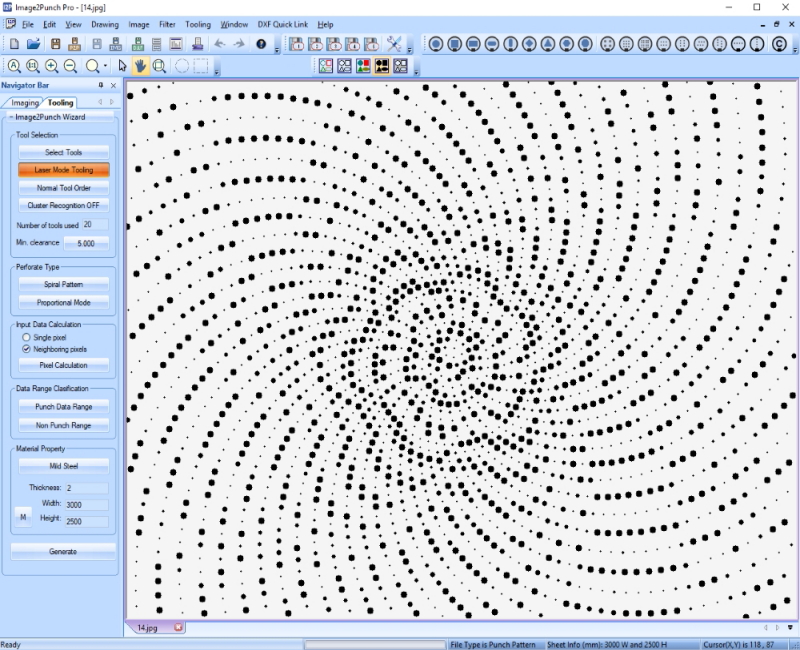
Task: Click the colored view mode icon
Action: pyautogui.click(x=363, y=66)
